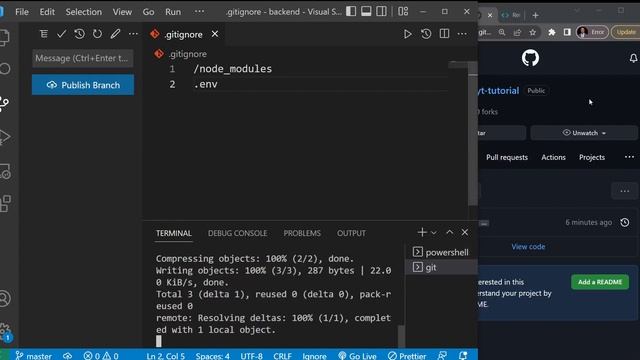The height and width of the screenshot is (360, 640).
Task: Open notifications bell in VS Code status bar
Action: coord(463,356)
